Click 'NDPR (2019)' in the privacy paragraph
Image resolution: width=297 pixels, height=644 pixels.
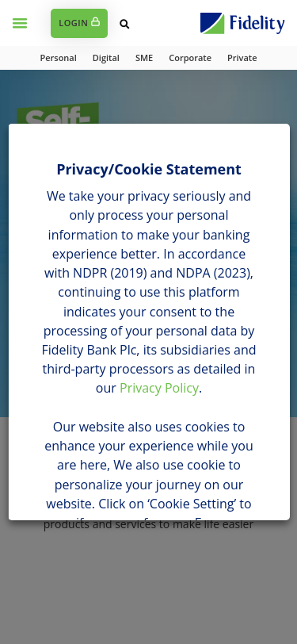click(110, 273)
